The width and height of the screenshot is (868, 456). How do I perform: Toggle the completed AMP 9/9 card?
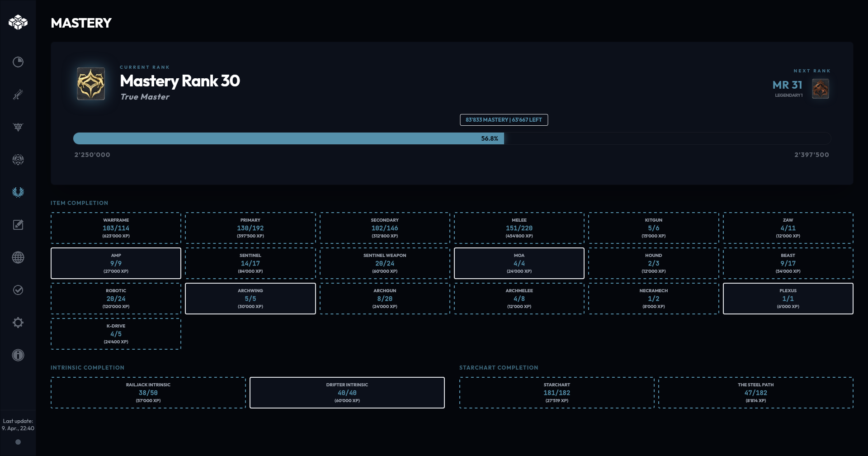[x=116, y=263]
